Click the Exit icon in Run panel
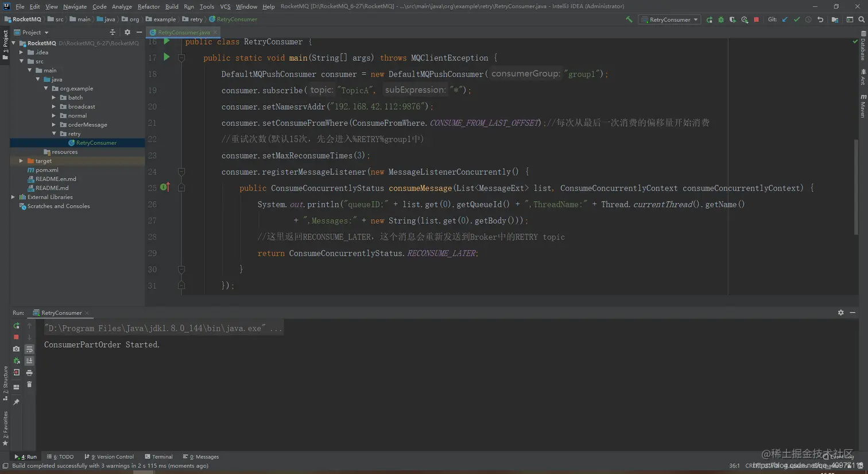This screenshot has width=868, height=474. [x=16, y=372]
